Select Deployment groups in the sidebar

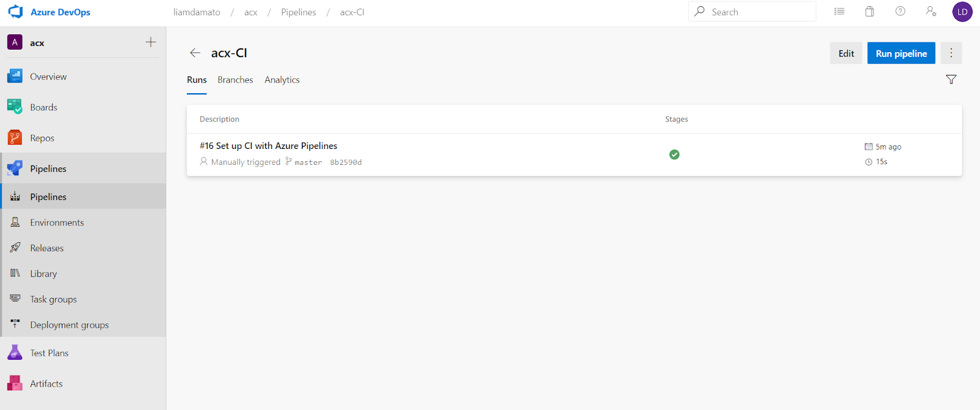point(69,325)
